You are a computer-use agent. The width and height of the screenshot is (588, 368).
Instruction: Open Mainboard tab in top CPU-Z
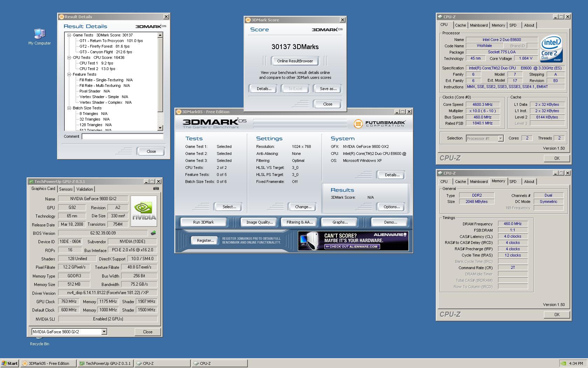[478, 25]
